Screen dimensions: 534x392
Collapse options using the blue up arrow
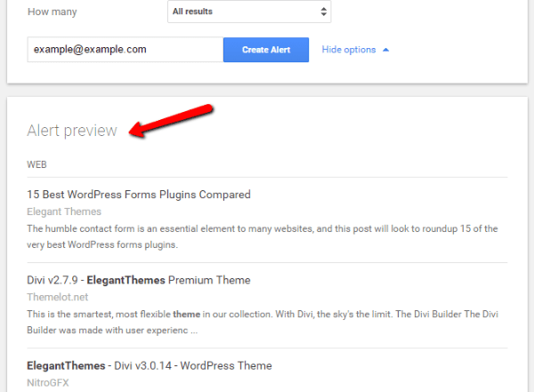386,50
